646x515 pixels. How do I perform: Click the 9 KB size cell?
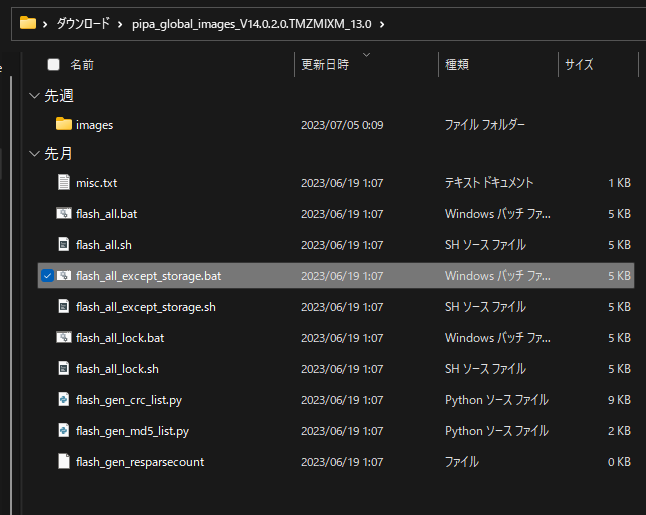coord(619,400)
